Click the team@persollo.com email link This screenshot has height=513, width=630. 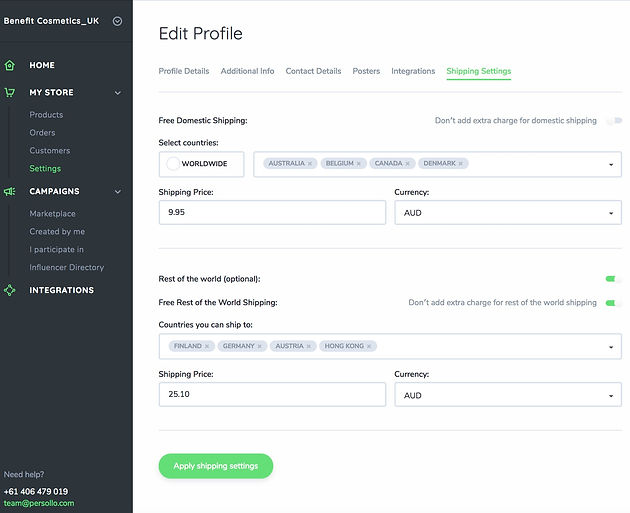(39, 503)
